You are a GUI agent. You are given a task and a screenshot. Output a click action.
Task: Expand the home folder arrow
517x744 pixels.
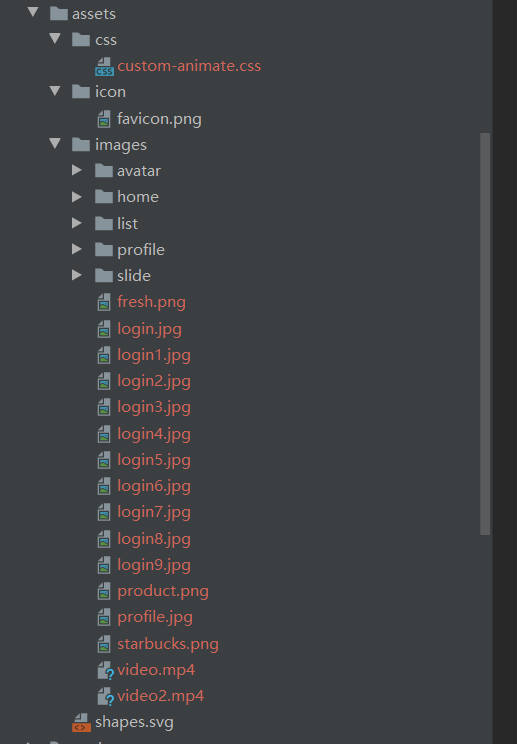click(x=77, y=196)
